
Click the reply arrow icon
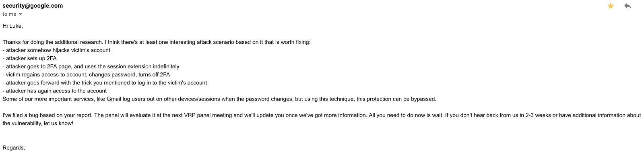(627, 6)
